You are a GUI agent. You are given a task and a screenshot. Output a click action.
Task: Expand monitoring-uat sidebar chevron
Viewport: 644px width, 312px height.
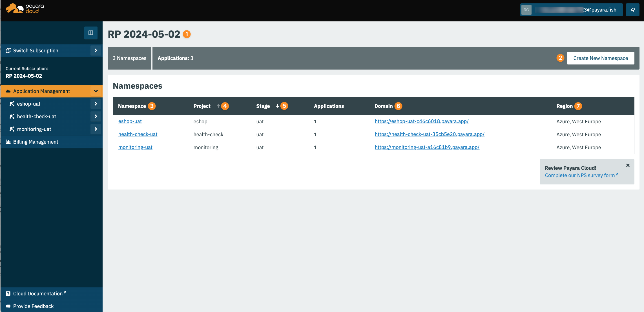[x=96, y=129]
